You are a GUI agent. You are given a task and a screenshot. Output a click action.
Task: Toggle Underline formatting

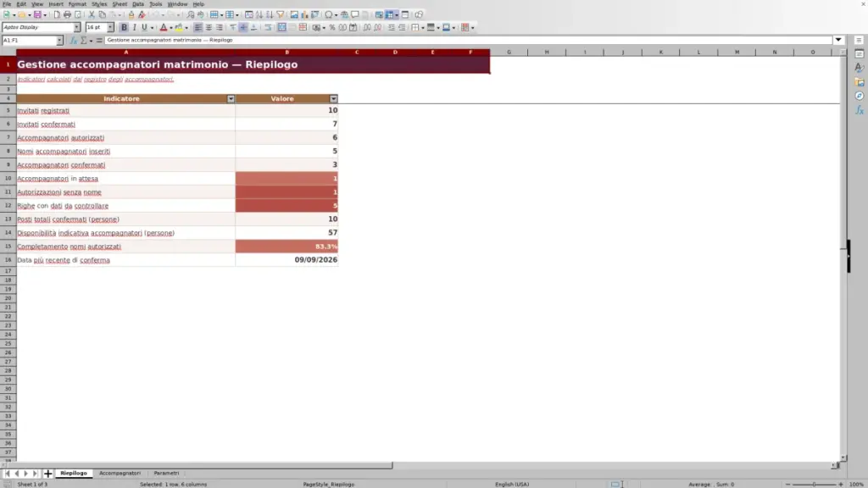click(144, 28)
